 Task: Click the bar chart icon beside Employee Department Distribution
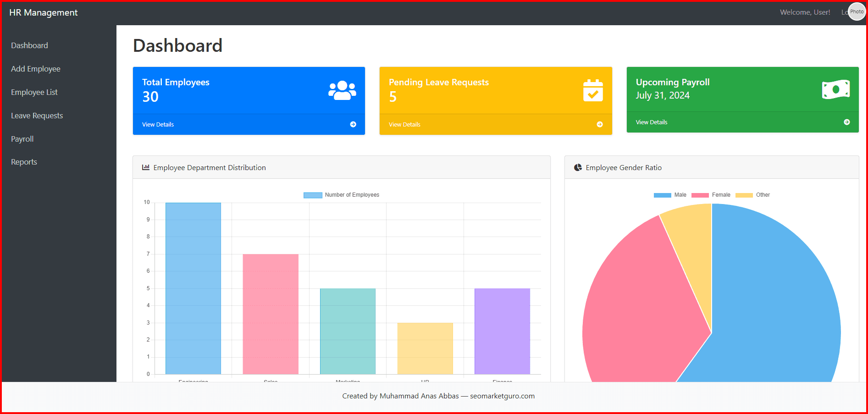146,167
